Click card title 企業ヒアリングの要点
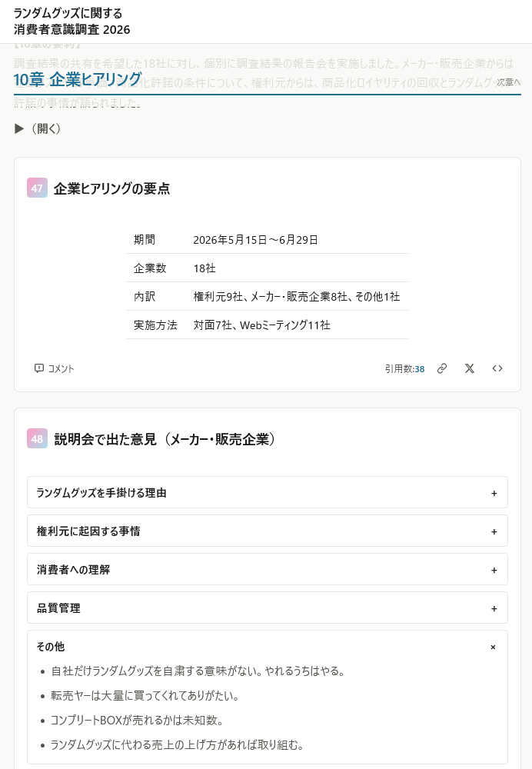Image resolution: width=532 pixels, height=769 pixels. coord(111,188)
